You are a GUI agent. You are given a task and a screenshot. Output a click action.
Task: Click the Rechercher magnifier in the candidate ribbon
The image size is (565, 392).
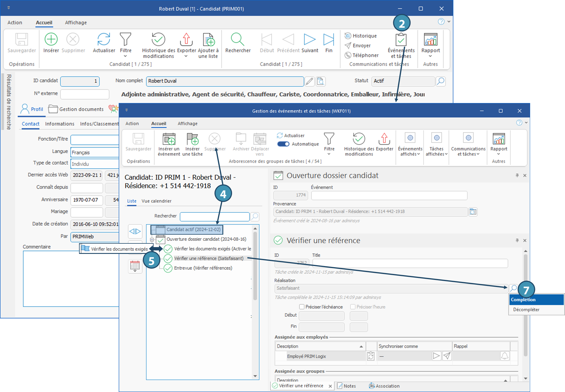point(237,39)
